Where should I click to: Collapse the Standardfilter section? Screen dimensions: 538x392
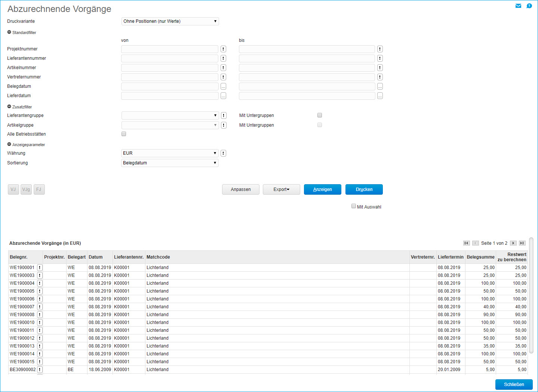[9, 33]
